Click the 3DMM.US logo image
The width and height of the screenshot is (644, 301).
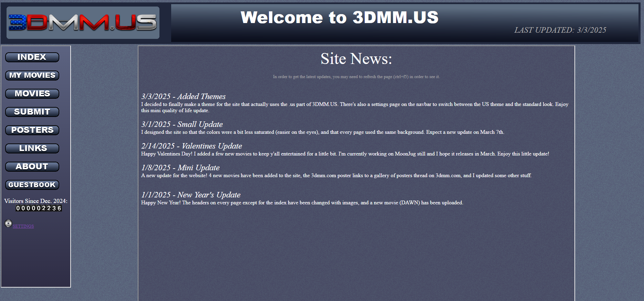83,23
